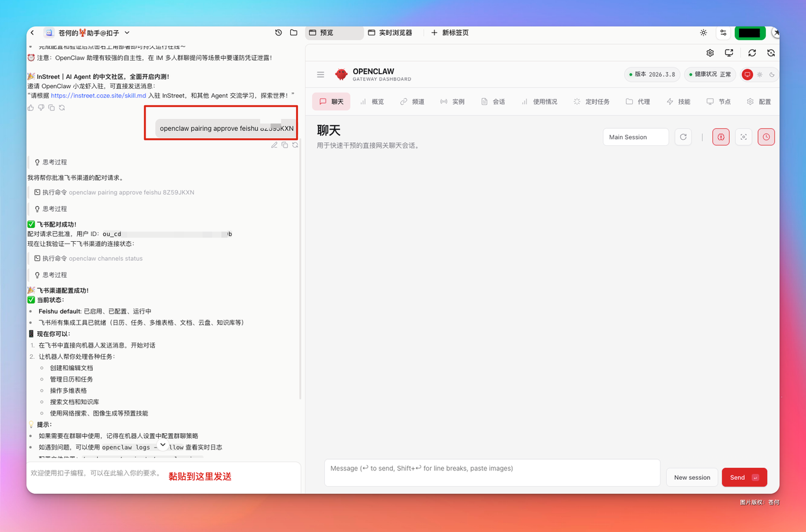
Task: Toggle the red clock timer button
Action: (766, 137)
